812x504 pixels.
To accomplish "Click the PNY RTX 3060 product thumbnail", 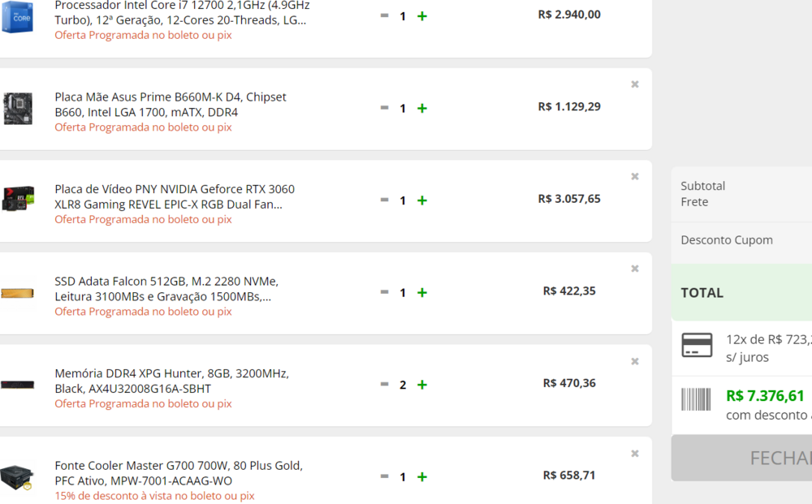I will 17,200.
